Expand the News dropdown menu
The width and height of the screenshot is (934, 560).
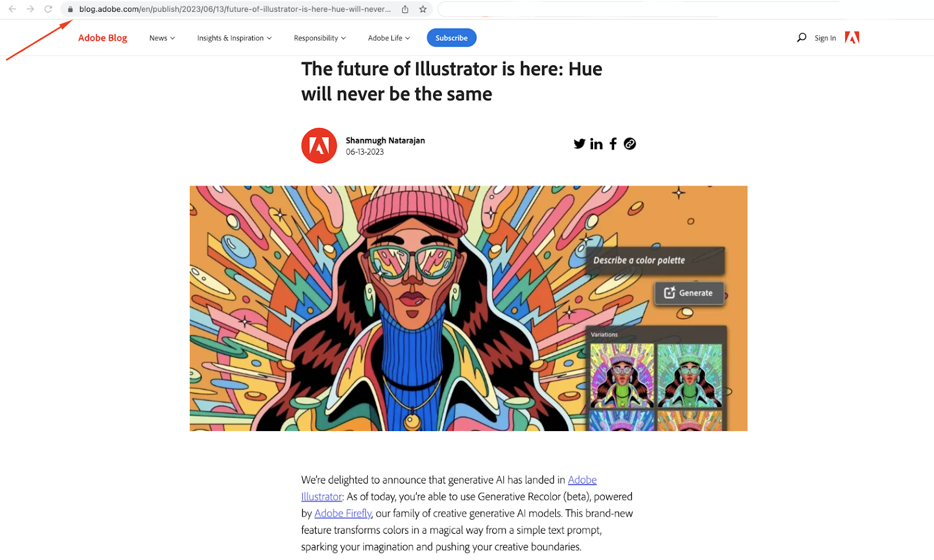coord(162,38)
